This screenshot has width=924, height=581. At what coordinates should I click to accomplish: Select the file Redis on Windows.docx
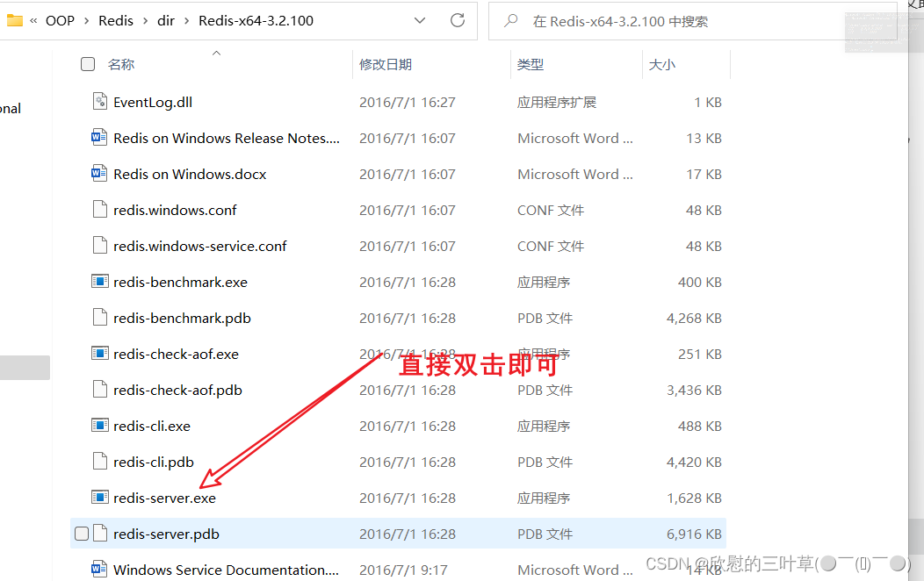190,174
